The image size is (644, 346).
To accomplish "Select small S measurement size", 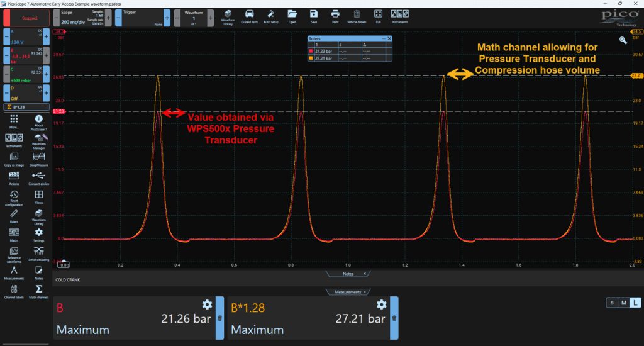I will [x=612, y=303].
